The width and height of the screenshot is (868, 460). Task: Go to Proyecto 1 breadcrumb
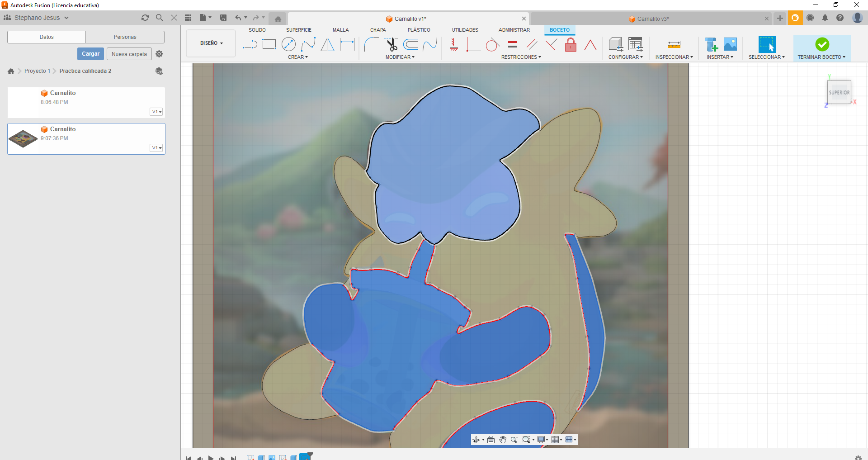point(37,71)
